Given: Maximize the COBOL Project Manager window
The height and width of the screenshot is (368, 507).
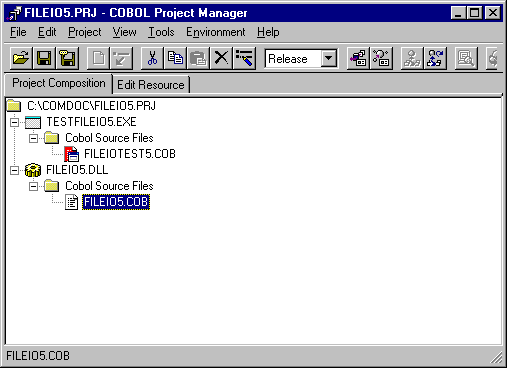Looking at the screenshot, I should pos(474,13).
